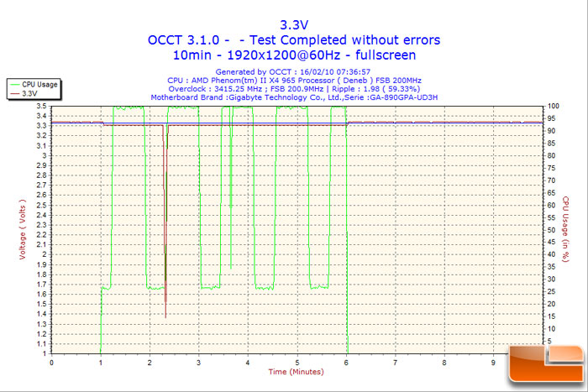
Task: Click the "3.3" tick on the voltage axis
Action: (x=42, y=126)
